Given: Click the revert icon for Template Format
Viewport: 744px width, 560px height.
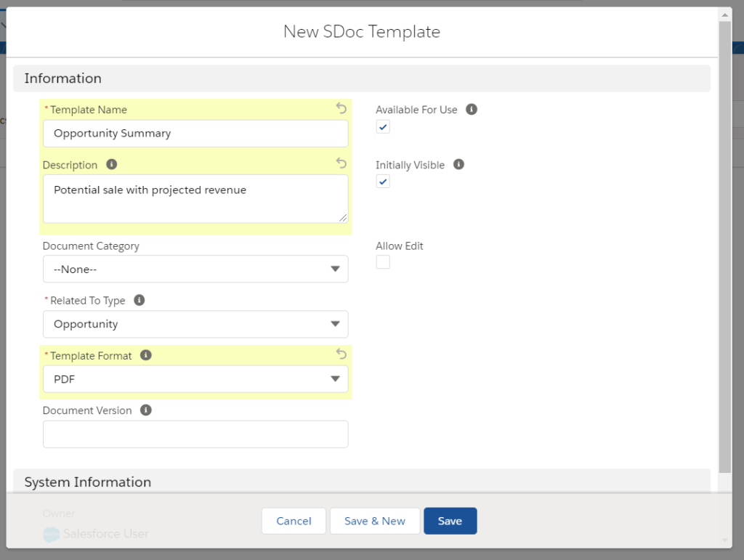Looking at the screenshot, I should pos(341,354).
